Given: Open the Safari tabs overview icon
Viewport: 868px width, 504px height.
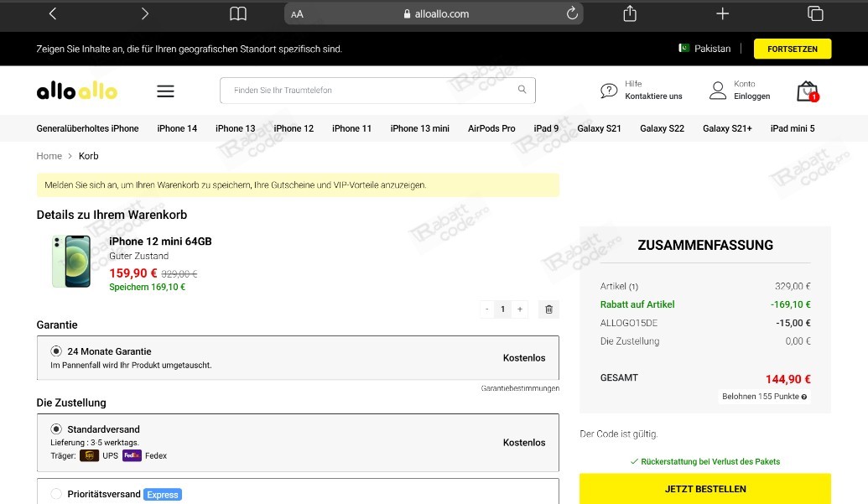Looking at the screenshot, I should [x=814, y=13].
